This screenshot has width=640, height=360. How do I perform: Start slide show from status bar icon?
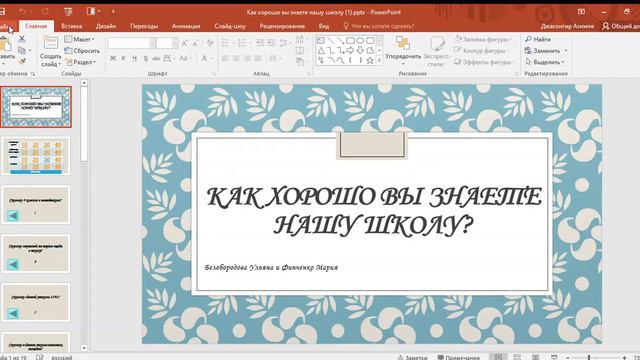(554, 357)
